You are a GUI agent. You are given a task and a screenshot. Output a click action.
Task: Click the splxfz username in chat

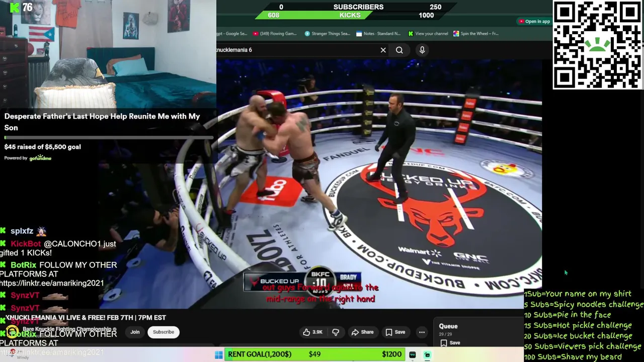click(22, 231)
